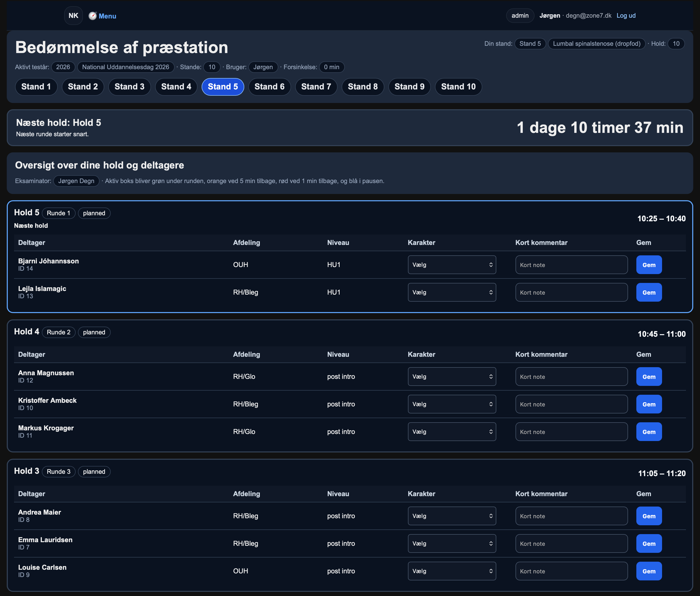The height and width of the screenshot is (596, 700).
Task: Click the Lumbal spinalstenose (dropfod) pill
Action: [x=596, y=44]
